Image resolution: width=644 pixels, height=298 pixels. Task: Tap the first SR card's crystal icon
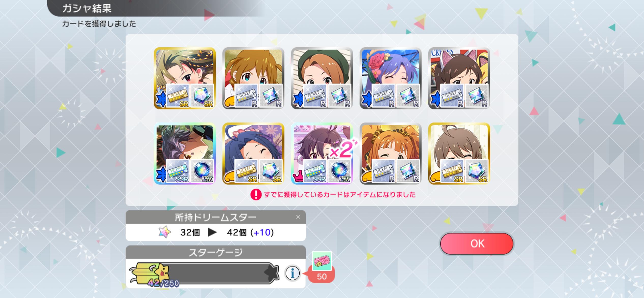point(202,96)
